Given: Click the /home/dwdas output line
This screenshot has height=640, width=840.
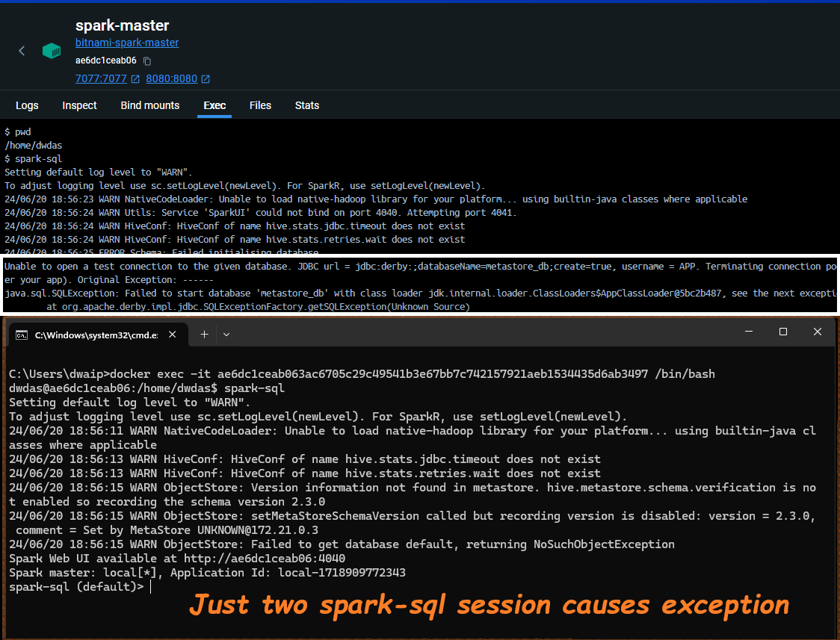Looking at the screenshot, I should 33,145.
